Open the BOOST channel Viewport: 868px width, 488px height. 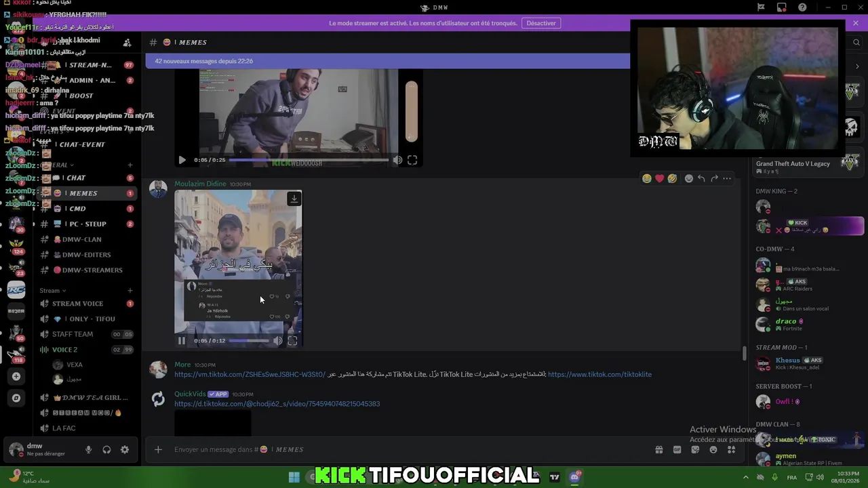point(87,96)
